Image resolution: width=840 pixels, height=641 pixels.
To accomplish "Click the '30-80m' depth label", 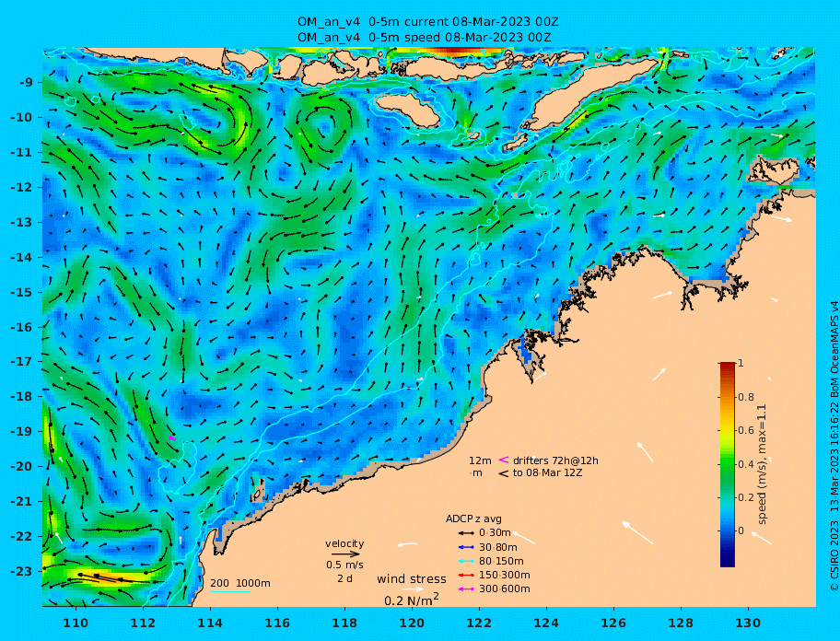I will (498, 547).
